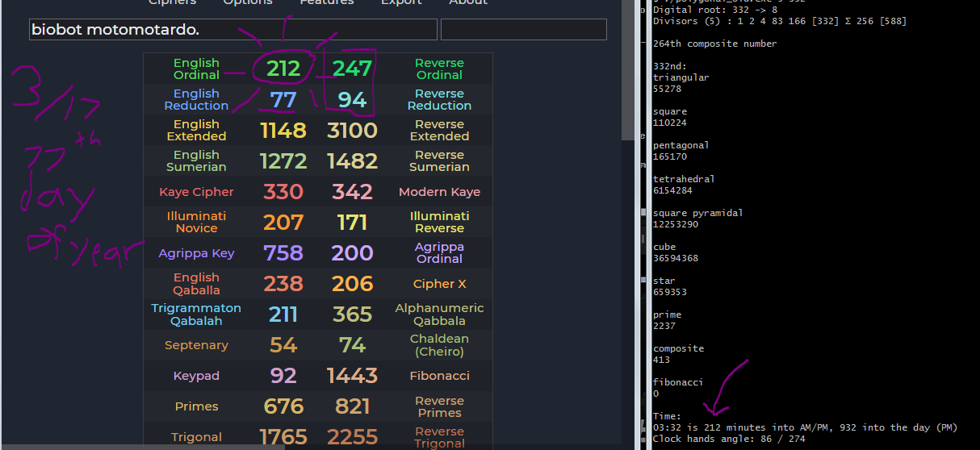Image resolution: width=980 pixels, height=450 pixels.
Task: Click the empty input box beside the phrase field
Action: point(524,30)
